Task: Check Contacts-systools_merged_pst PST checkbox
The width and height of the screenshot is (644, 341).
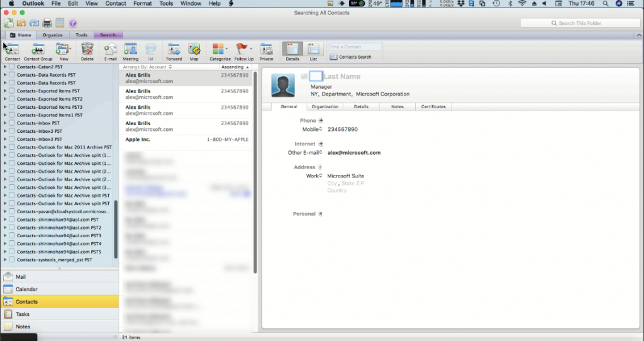Action: click(x=12, y=260)
